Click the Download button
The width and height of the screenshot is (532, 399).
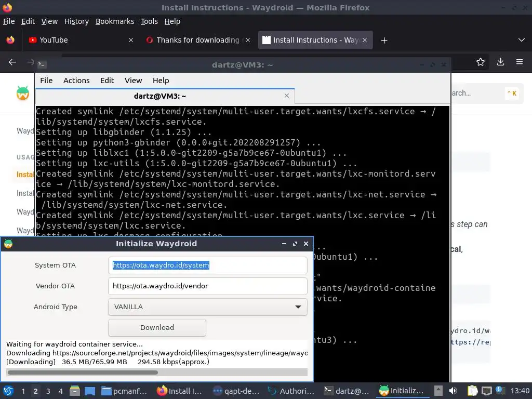[x=157, y=327]
